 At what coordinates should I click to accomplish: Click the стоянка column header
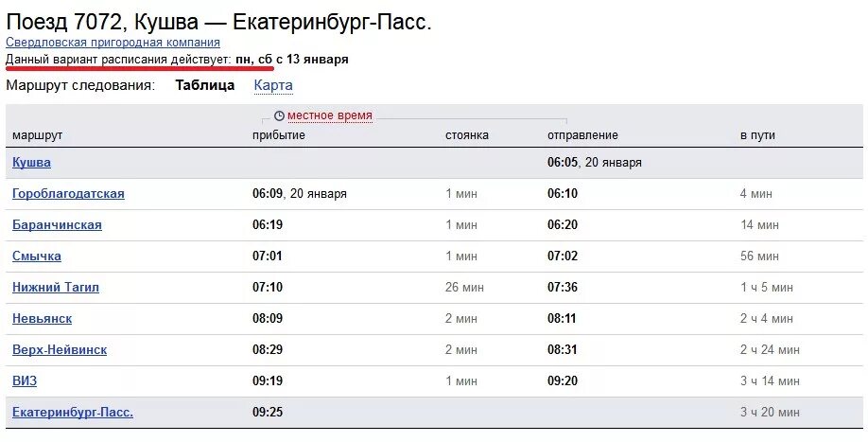(x=467, y=135)
